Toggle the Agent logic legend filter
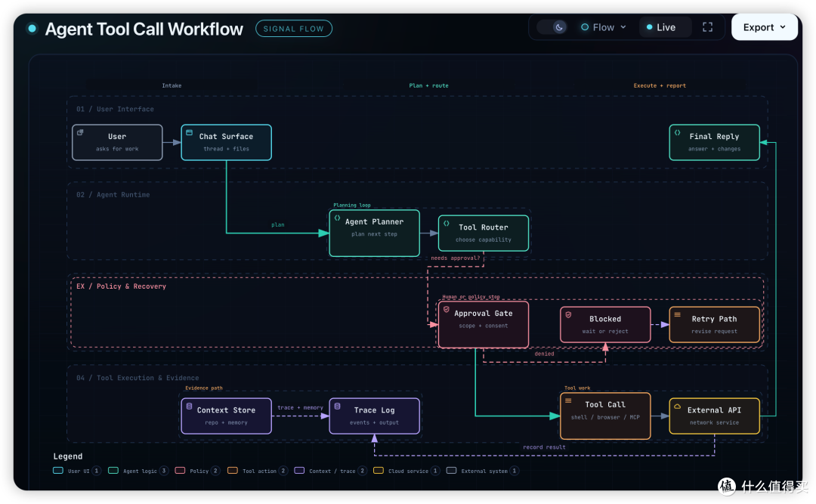The width and height of the screenshot is (816, 504). point(138,471)
